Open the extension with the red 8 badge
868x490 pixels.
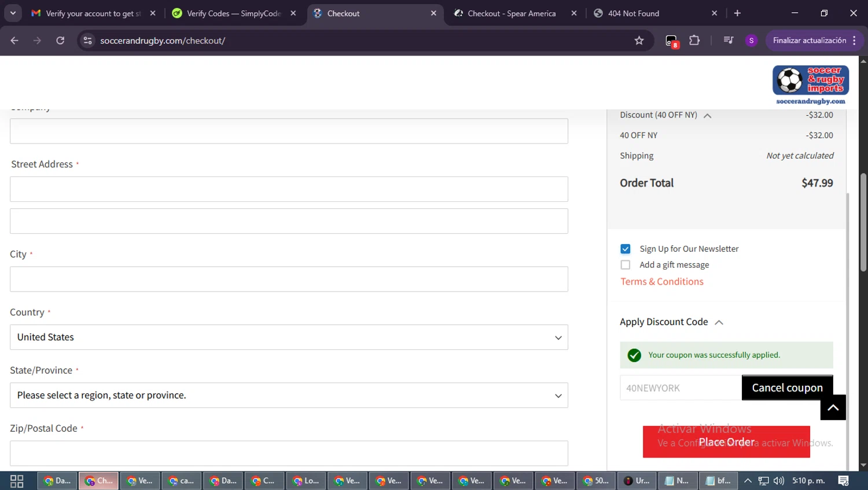pyautogui.click(x=671, y=41)
